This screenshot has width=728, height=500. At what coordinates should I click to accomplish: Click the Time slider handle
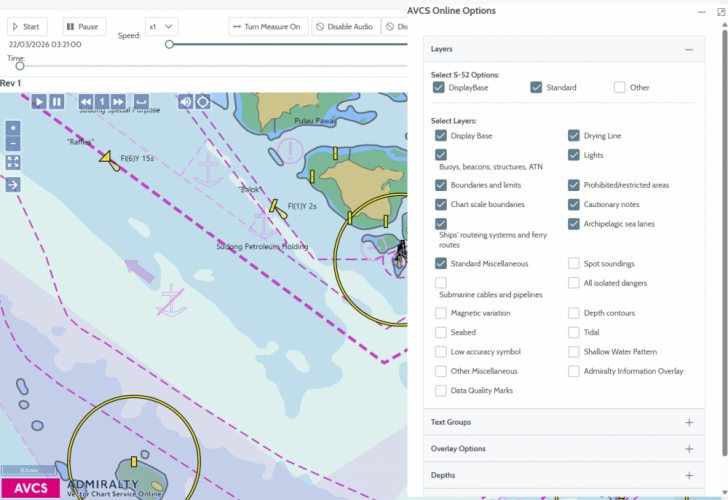[20, 66]
